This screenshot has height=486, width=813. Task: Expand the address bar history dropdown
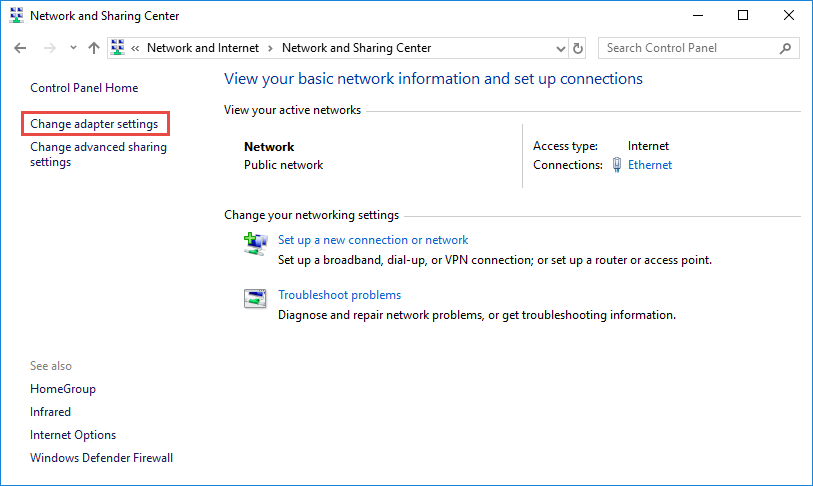(x=560, y=48)
